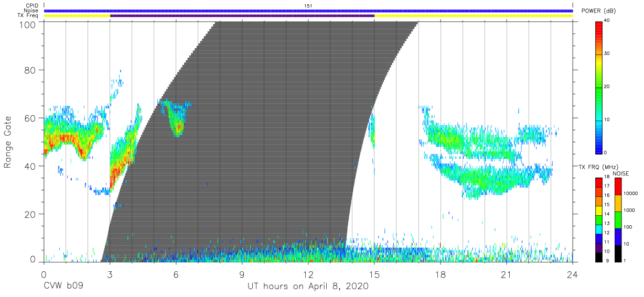This screenshot has height=297, width=644.
Task: Click the x-axis tick label 18
Action: 441,274
